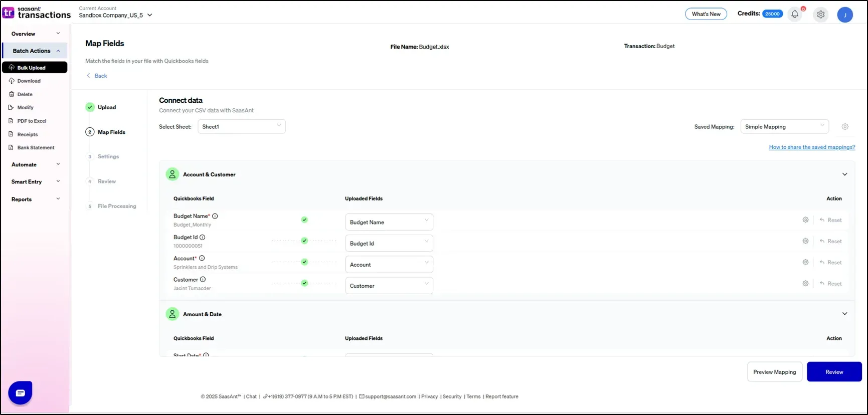Click the Customer mapped green check
The width and height of the screenshot is (868, 415).
(304, 283)
